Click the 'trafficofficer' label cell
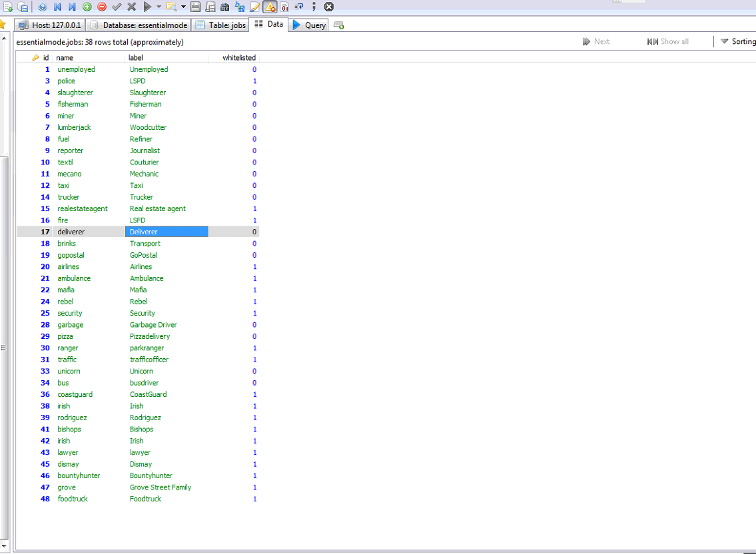The image size is (756, 554). 167,360
